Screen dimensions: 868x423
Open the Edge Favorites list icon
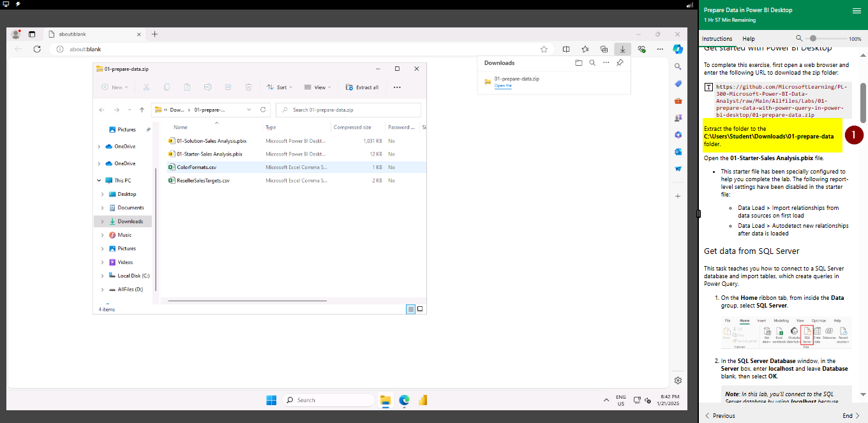[585, 49]
